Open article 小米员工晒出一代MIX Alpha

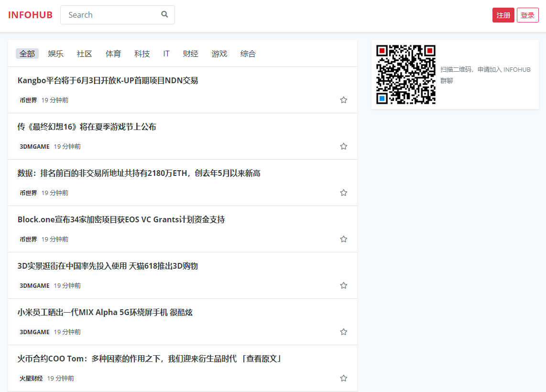coord(105,312)
